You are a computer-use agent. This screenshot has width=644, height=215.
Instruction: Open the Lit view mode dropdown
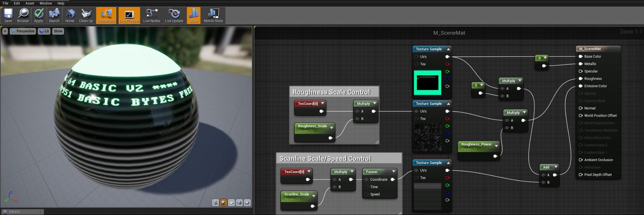44,31
